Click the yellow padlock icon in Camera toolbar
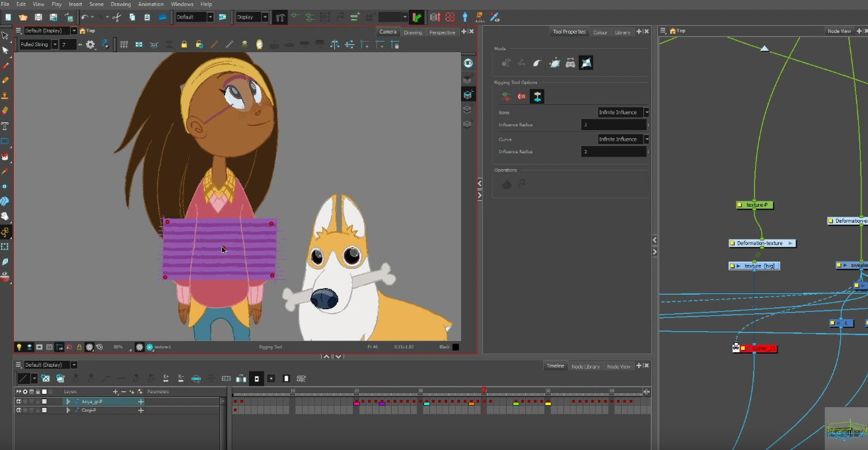The width and height of the screenshot is (868, 450). click(184, 44)
